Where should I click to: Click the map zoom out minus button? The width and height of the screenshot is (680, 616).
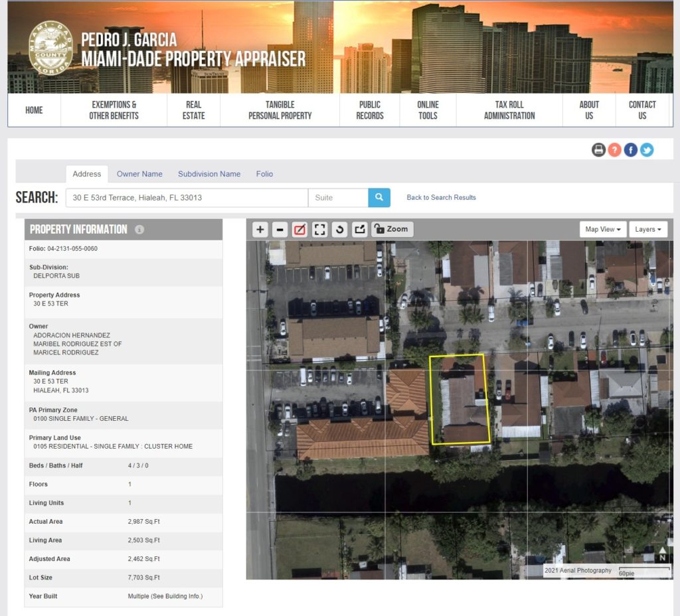[280, 230]
